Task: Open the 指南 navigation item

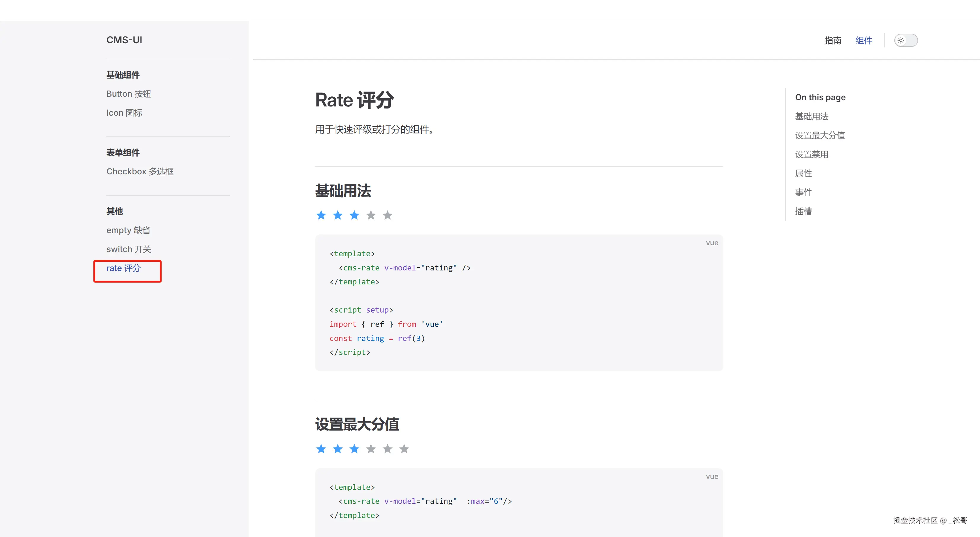Action: coord(833,40)
